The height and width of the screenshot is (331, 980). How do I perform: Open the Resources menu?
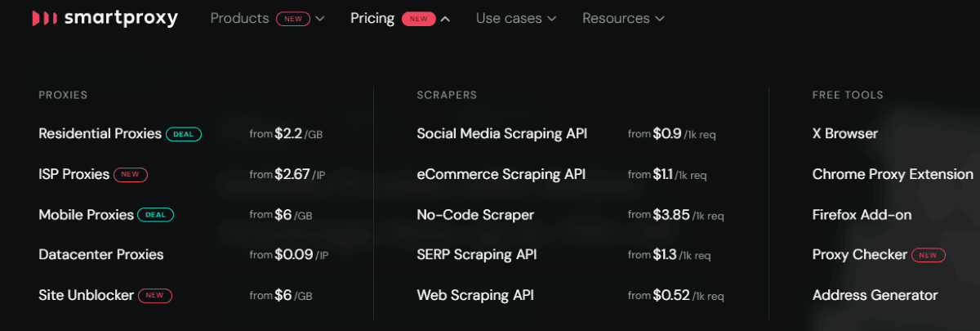[x=616, y=18]
